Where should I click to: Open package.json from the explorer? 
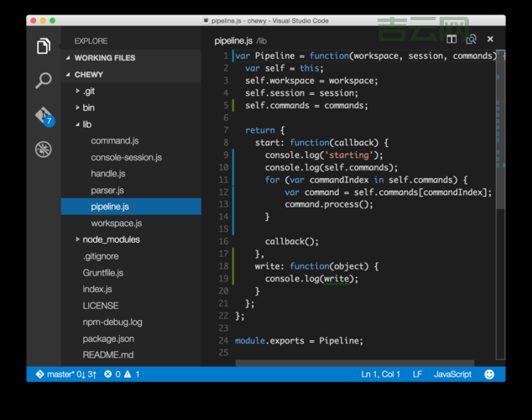(109, 339)
